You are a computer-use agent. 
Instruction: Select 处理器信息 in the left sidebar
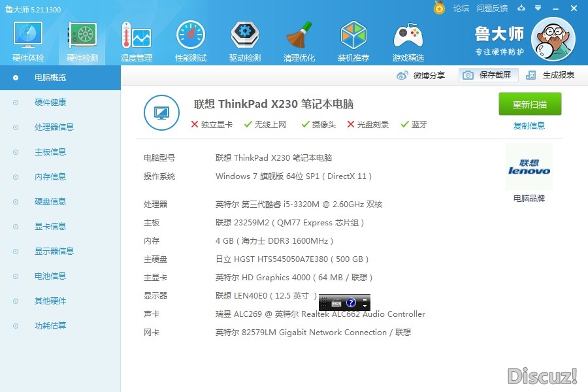point(54,127)
